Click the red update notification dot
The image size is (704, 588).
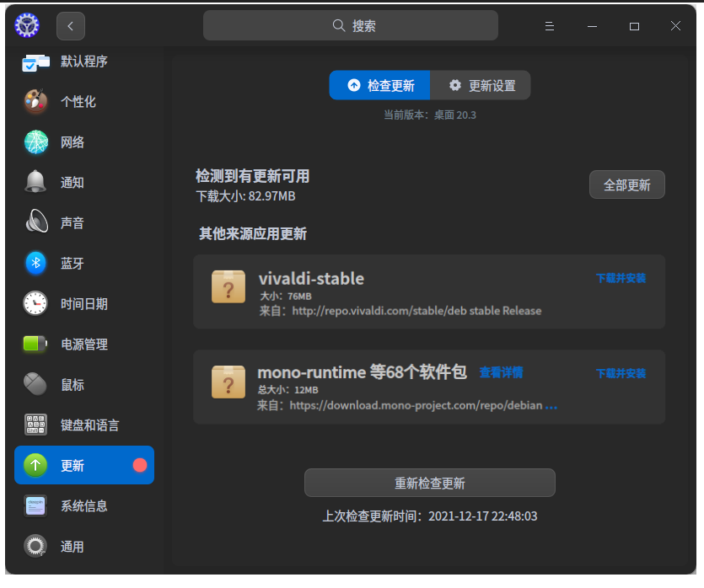[140, 465]
